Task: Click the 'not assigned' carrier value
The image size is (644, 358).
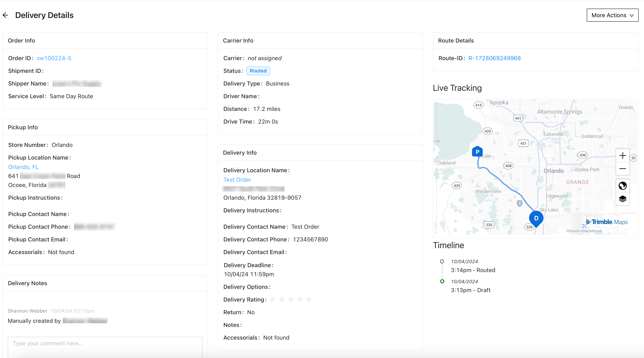Action: pyautogui.click(x=265, y=58)
